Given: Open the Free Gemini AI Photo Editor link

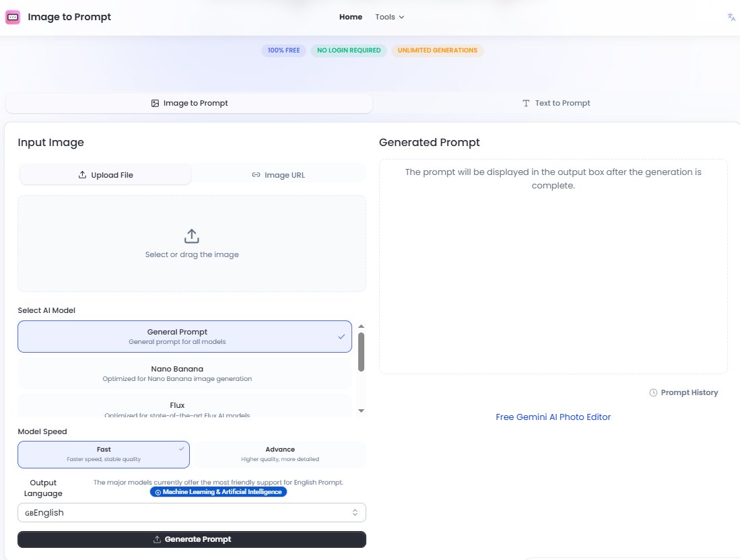Looking at the screenshot, I should click(553, 417).
